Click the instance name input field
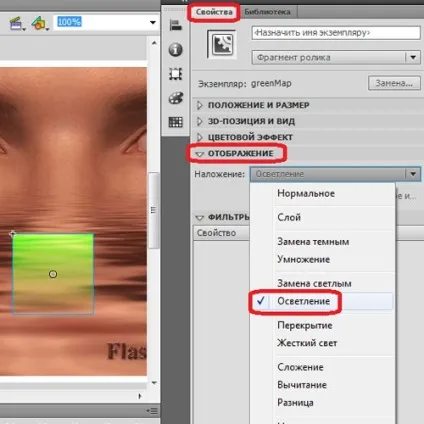The width and height of the screenshot is (424, 424). (x=336, y=33)
